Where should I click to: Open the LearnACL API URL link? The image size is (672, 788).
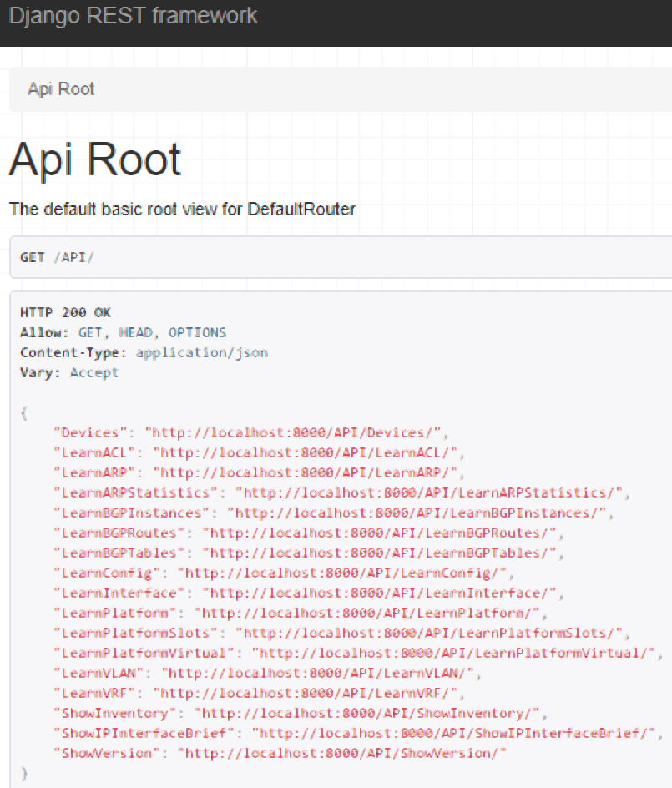[x=305, y=452]
